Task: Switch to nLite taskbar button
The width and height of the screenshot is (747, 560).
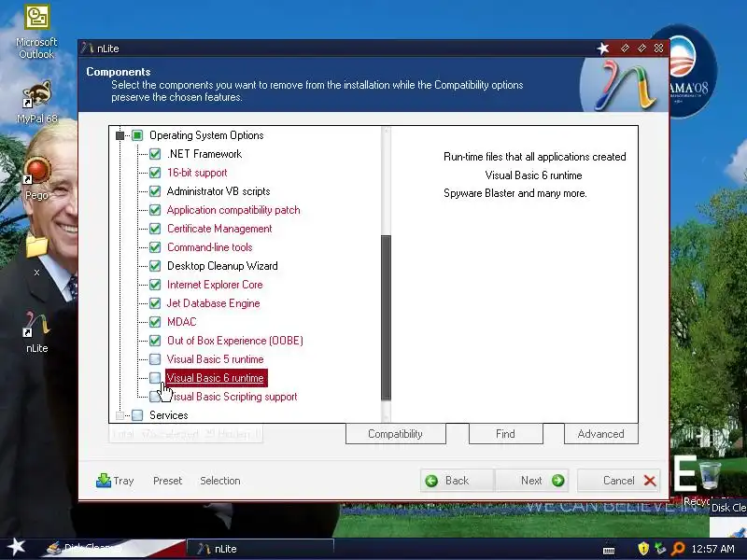Action: point(261,549)
